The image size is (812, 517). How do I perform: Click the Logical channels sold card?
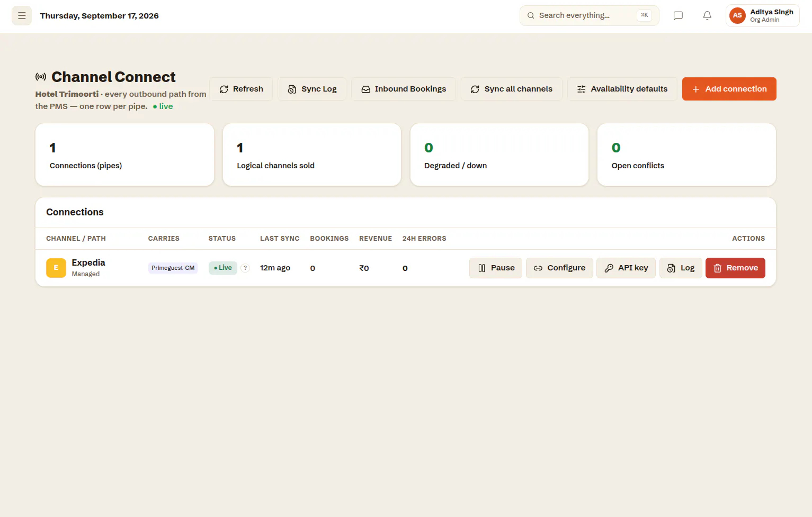click(312, 155)
